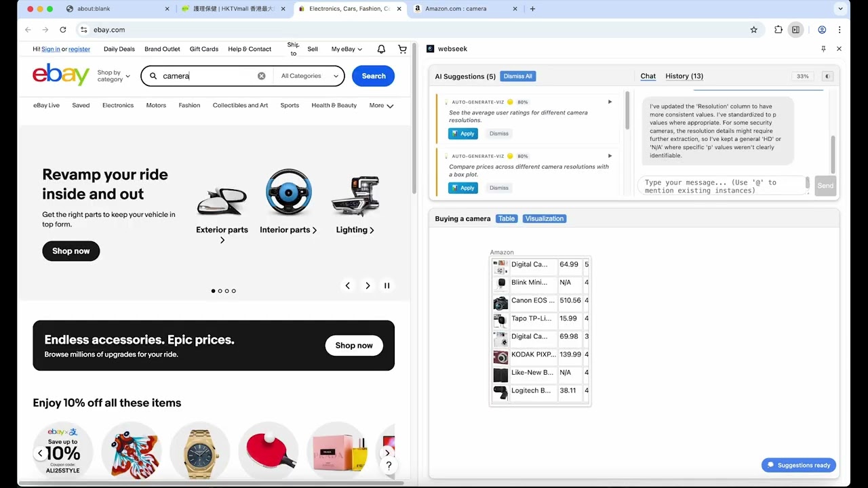Image resolution: width=868 pixels, height=488 pixels.
Task: Click the Visualization tag
Action: click(x=545, y=218)
